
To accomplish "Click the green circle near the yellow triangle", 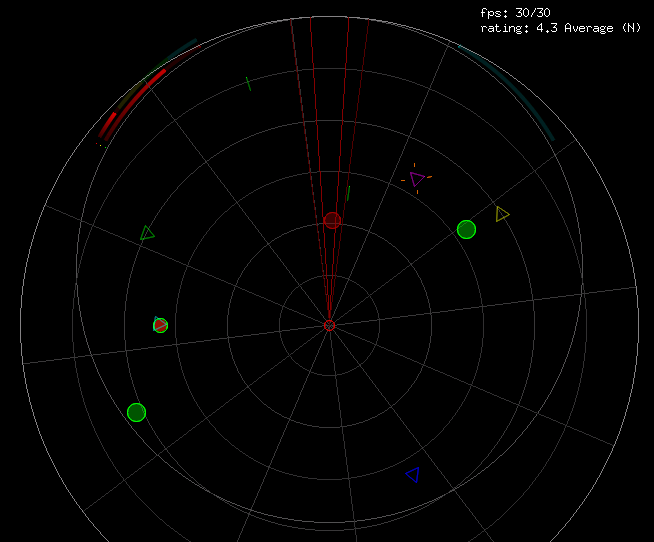I will click(466, 229).
